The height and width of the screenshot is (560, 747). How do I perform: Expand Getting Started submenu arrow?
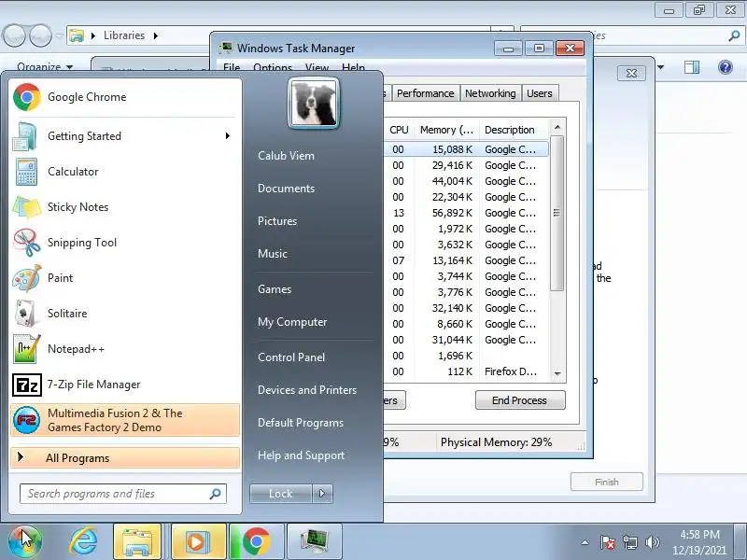point(228,136)
